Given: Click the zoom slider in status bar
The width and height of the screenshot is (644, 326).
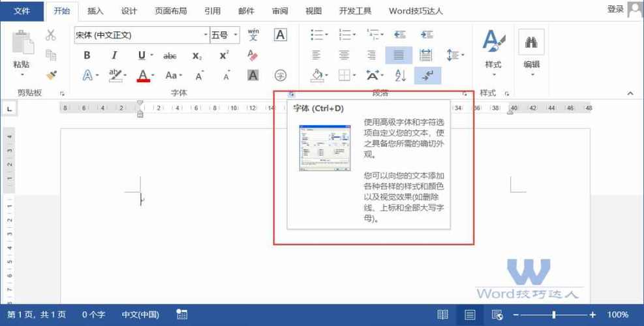Looking at the screenshot, I should pyautogui.click(x=552, y=315).
